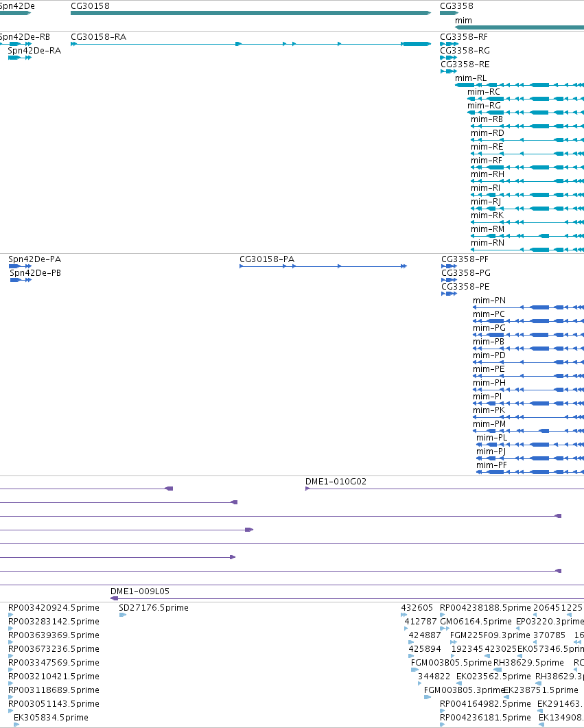The height and width of the screenshot is (728, 584).
Task: Select the mim-RJ transcript label
Action: coord(486,202)
